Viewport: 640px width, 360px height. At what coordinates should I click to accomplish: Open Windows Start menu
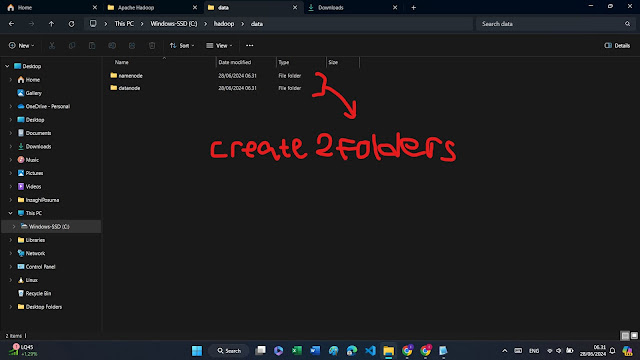point(197,351)
